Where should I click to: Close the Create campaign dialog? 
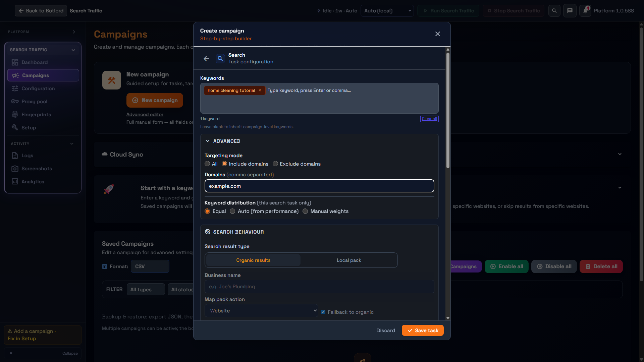coord(438,34)
